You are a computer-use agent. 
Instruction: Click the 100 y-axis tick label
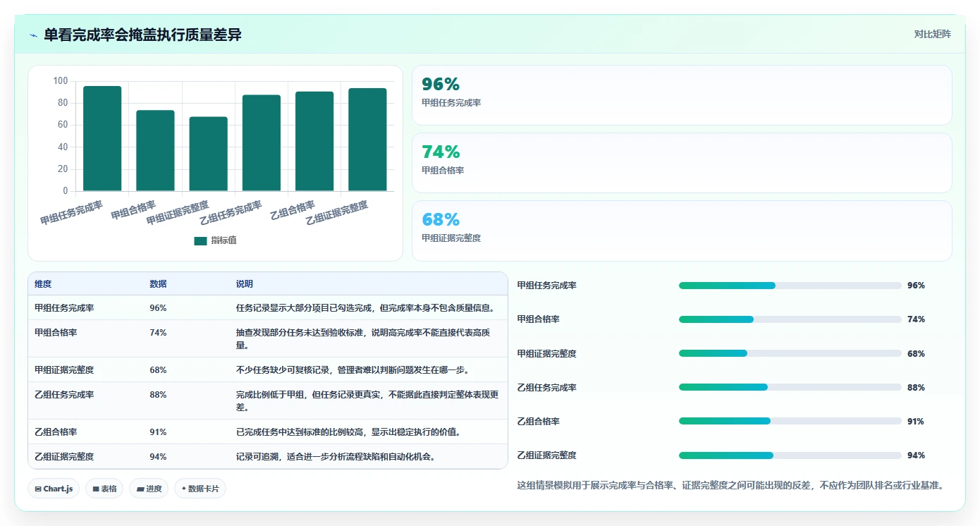pos(61,81)
